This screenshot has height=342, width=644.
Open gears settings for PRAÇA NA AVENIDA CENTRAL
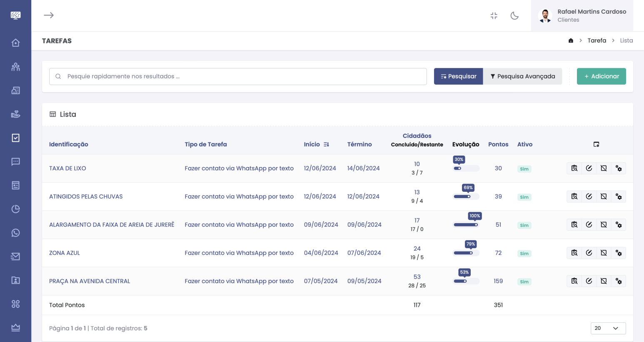[x=619, y=281]
